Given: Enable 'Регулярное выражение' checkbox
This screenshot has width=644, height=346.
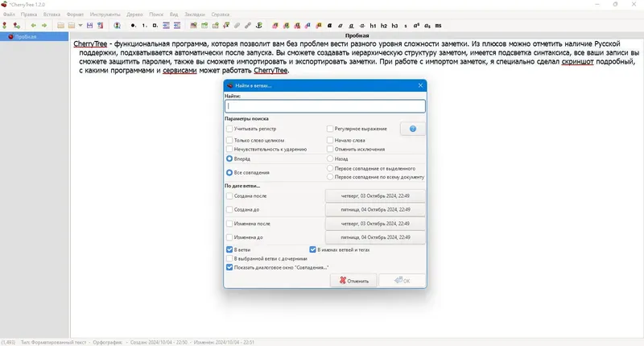Looking at the screenshot, I should pyautogui.click(x=330, y=129).
